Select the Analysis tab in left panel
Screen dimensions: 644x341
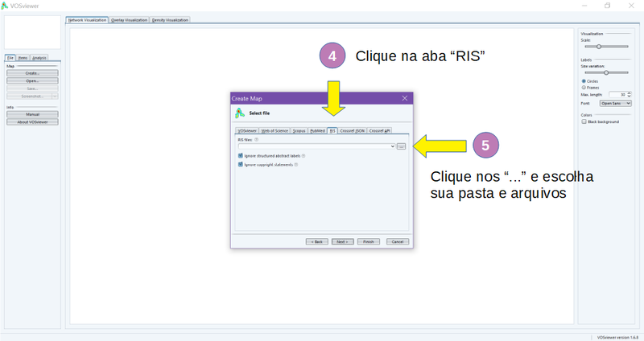coord(39,58)
